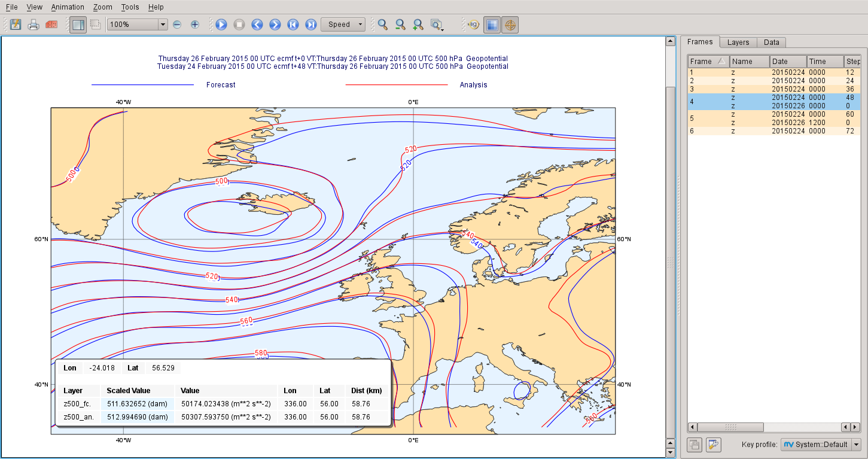Viewport: 868px width, 459px height.
Task: Click the z500_an. scaled value cell
Action: pos(138,417)
